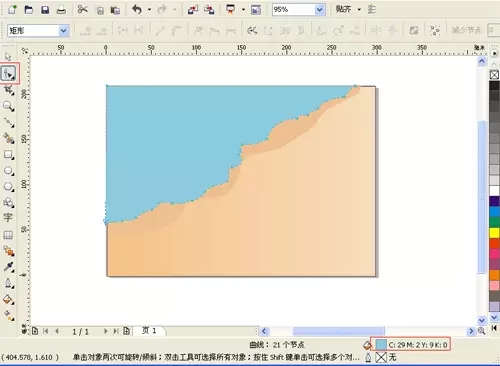Go to the next page
The height and width of the screenshot is (366, 500).
point(105,331)
